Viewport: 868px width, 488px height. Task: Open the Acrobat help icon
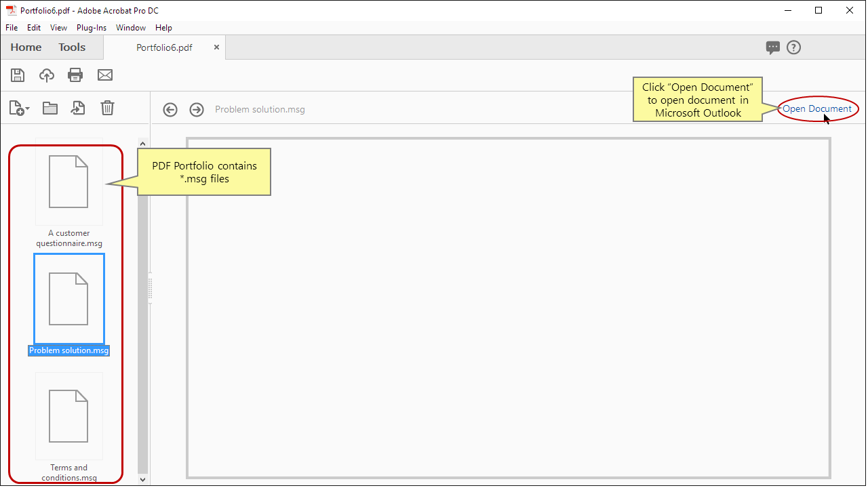[x=794, y=47]
